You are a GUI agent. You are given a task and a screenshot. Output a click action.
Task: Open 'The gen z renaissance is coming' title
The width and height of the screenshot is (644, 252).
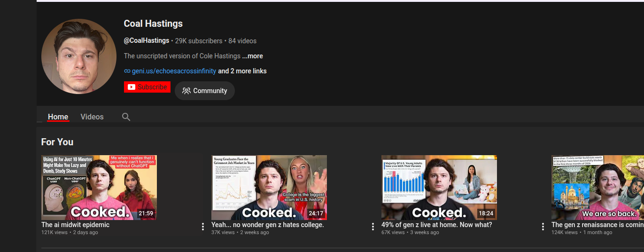(597, 225)
